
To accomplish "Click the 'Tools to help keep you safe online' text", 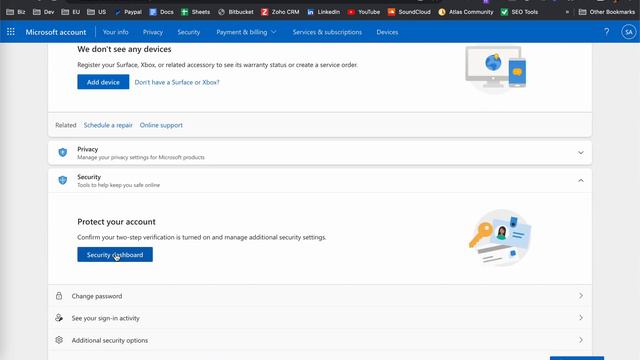I will click(x=118, y=185).
